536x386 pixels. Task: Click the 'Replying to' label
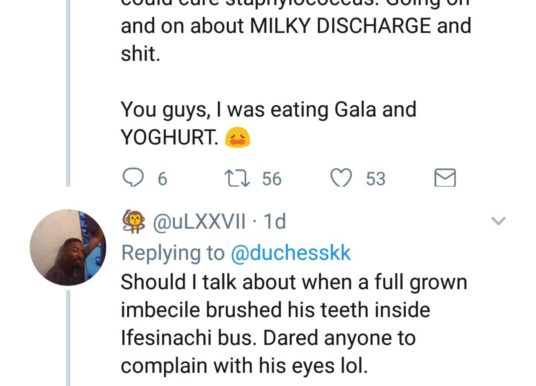click(x=173, y=253)
